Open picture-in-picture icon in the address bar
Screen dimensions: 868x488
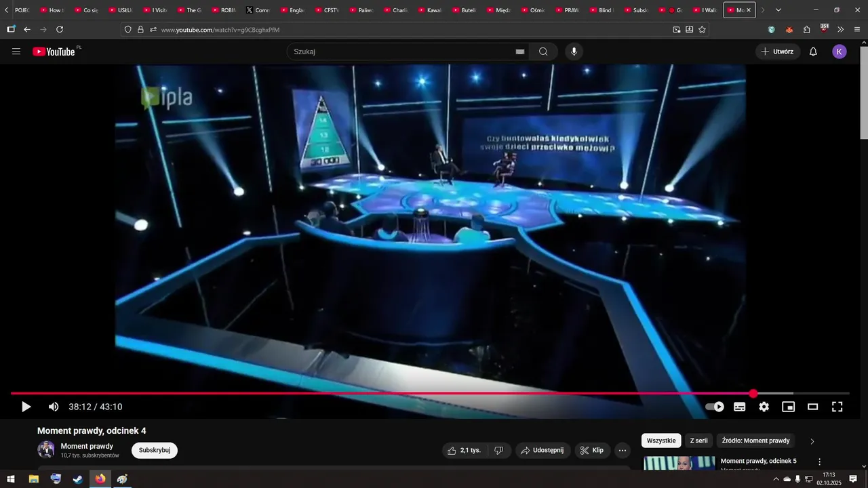(676, 30)
